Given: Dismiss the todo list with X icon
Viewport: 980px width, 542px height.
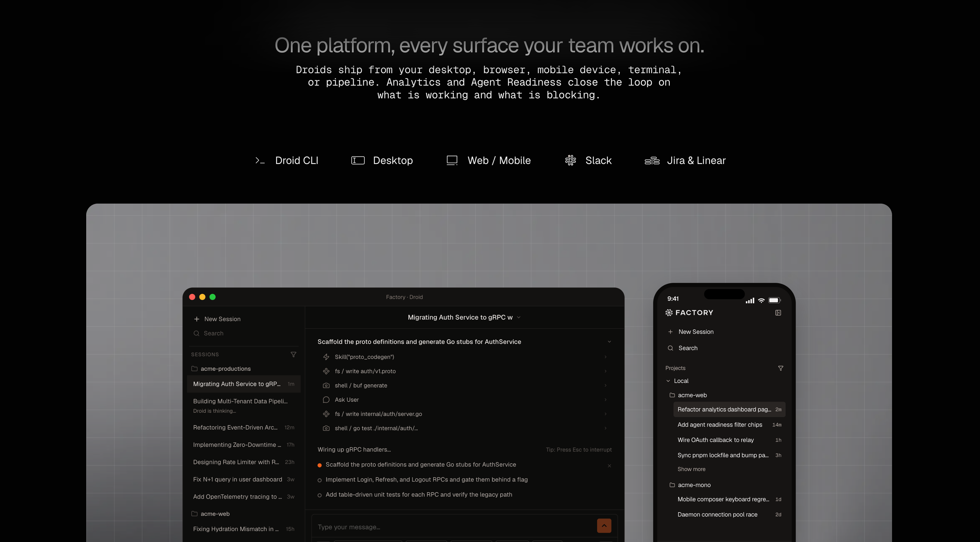Looking at the screenshot, I should coord(609,466).
